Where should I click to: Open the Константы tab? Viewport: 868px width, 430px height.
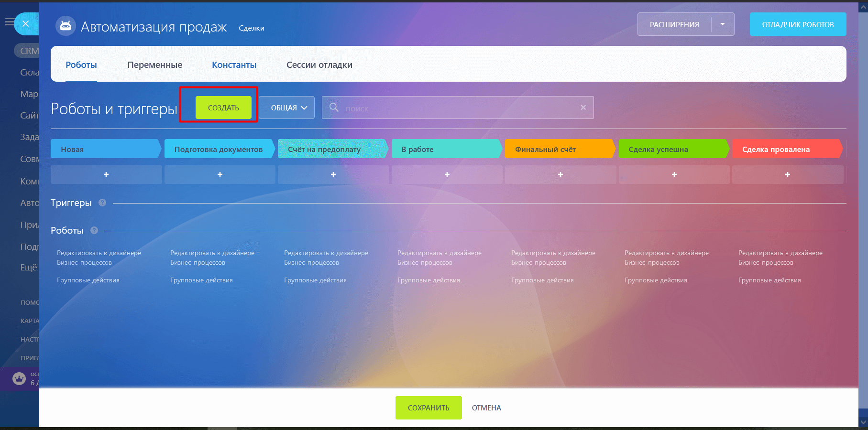coord(234,65)
